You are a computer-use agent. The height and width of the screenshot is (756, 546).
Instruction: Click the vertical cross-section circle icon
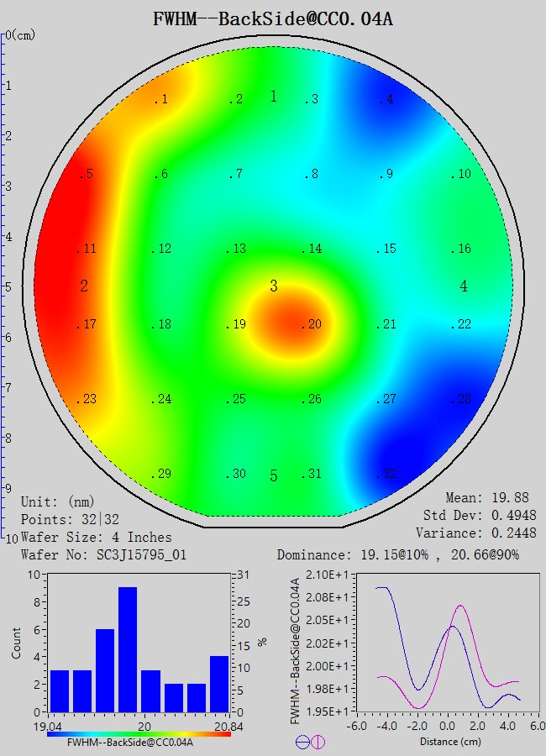pos(318,742)
